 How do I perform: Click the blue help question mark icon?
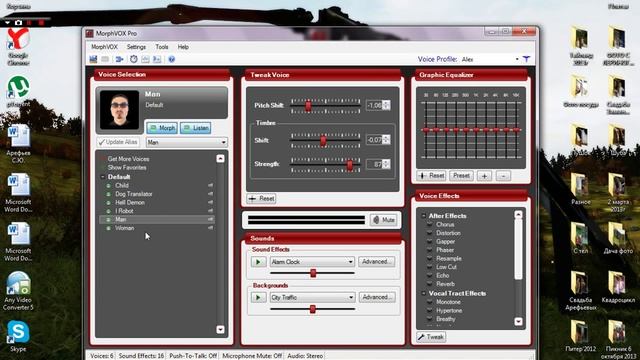coord(172,59)
